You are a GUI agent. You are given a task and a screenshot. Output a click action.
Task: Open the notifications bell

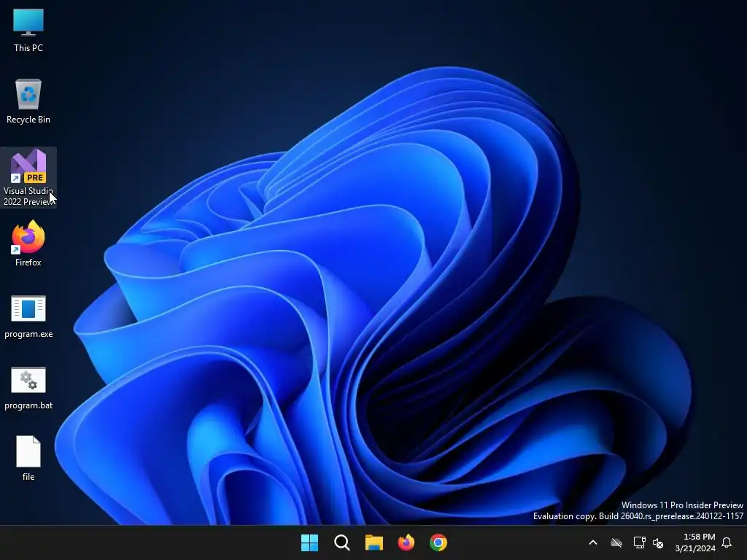pos(727,542)
